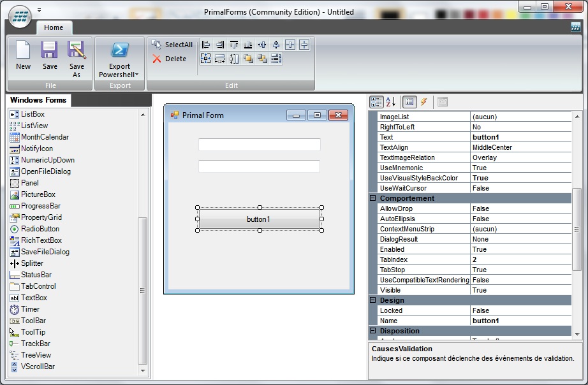Sort properties alphabetically with A-Z icon
The image size is (588, 385).
click(x=390, y=102)
